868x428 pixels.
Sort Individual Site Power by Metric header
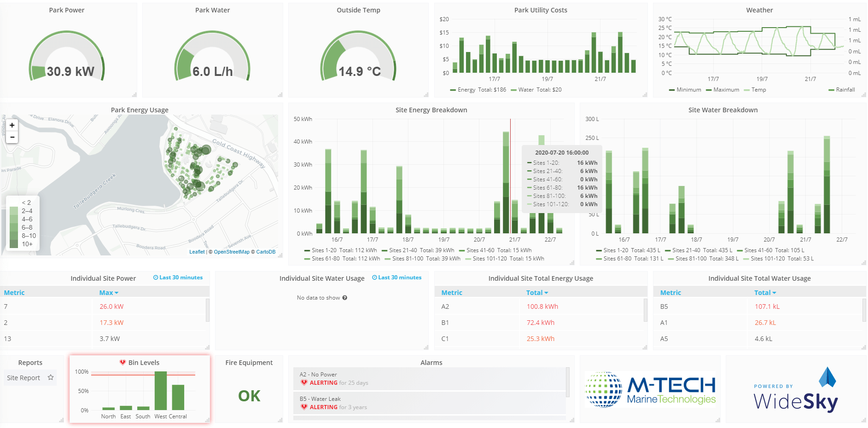(x=14, y=293)
